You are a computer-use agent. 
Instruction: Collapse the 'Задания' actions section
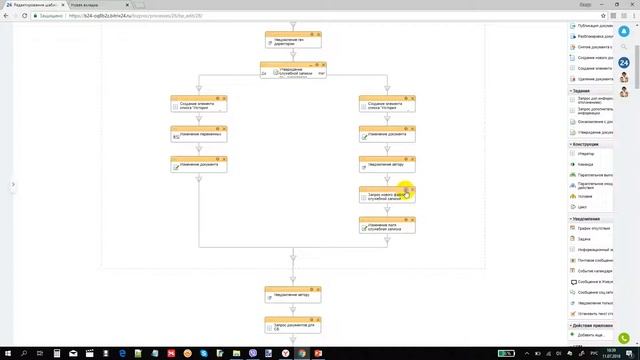click(x=580, y=91)
